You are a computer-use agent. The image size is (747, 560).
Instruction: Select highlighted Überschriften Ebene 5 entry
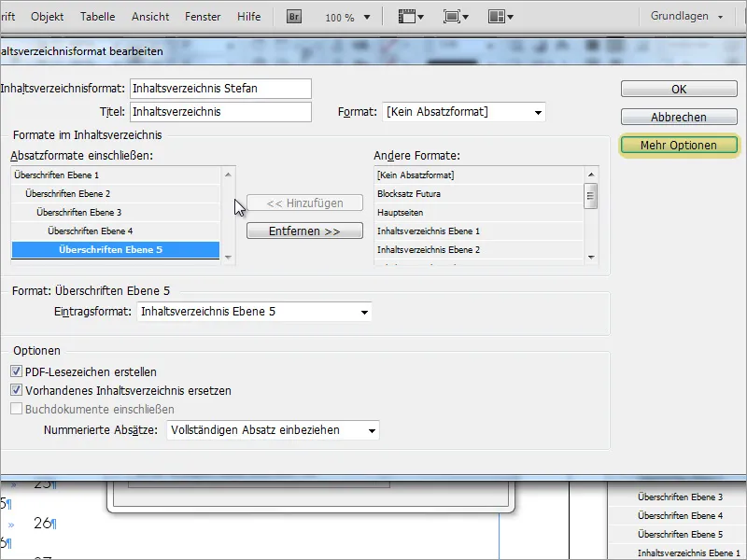pyautogui.click(x=115, y=249)
